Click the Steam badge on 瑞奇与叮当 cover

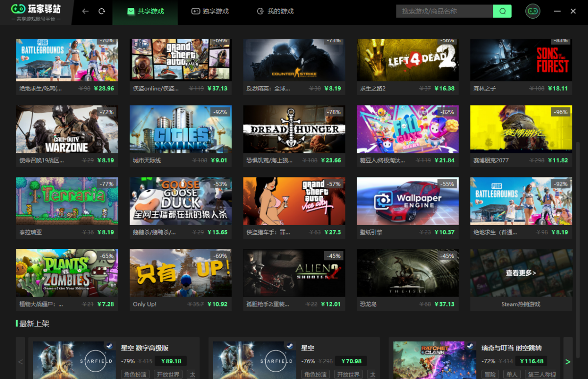470,346
